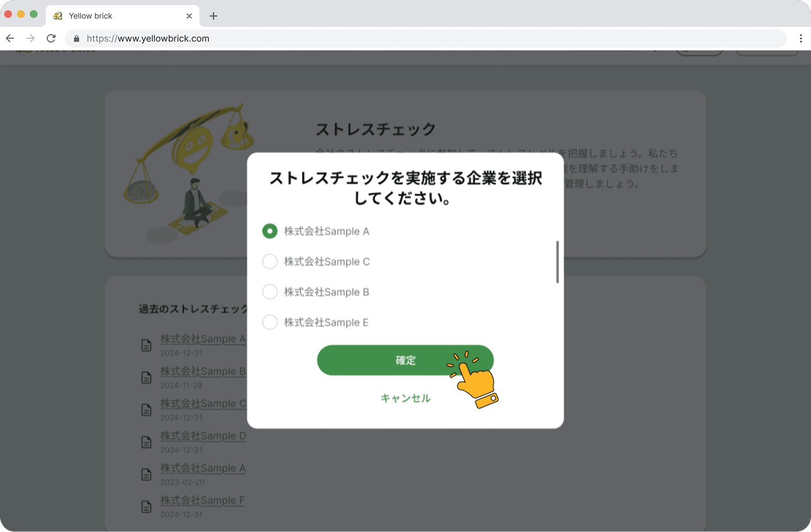Click the document icon beside 株式会社Sample F
This screenshot has height=532, width=811.
pos(147,506)
